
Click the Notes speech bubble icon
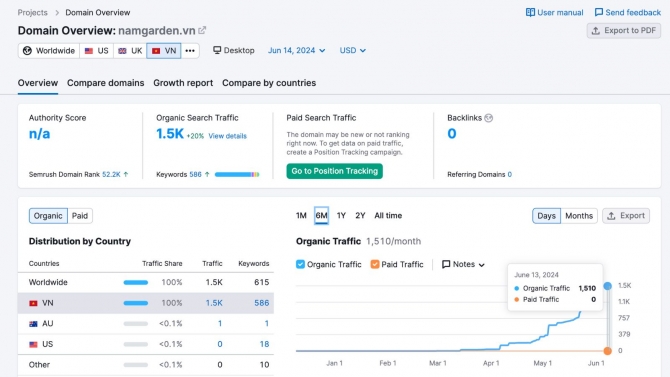[x=446, y=264]
